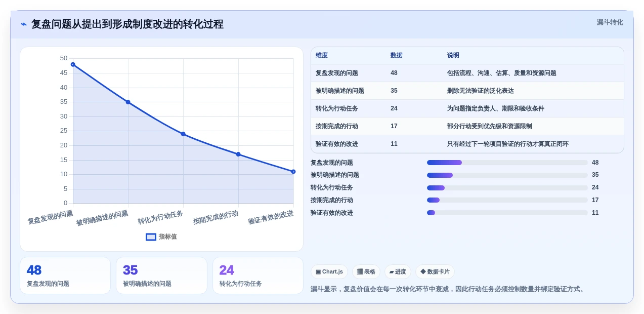Click description 删除无法验证的泛化表达
This screenshot has width=644, height=314.
tap(481, 91)
